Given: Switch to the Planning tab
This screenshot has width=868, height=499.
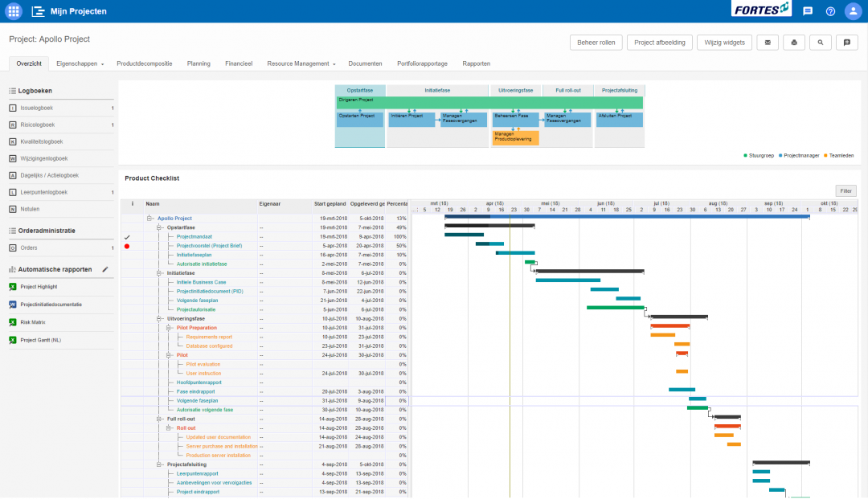Looking at the screenshot, I should 199,62.
